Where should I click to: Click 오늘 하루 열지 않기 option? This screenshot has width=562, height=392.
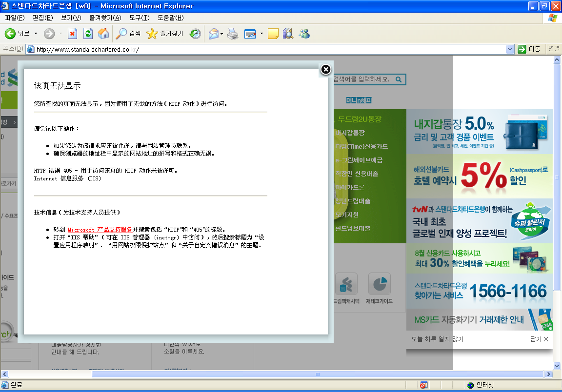[437, 339]
